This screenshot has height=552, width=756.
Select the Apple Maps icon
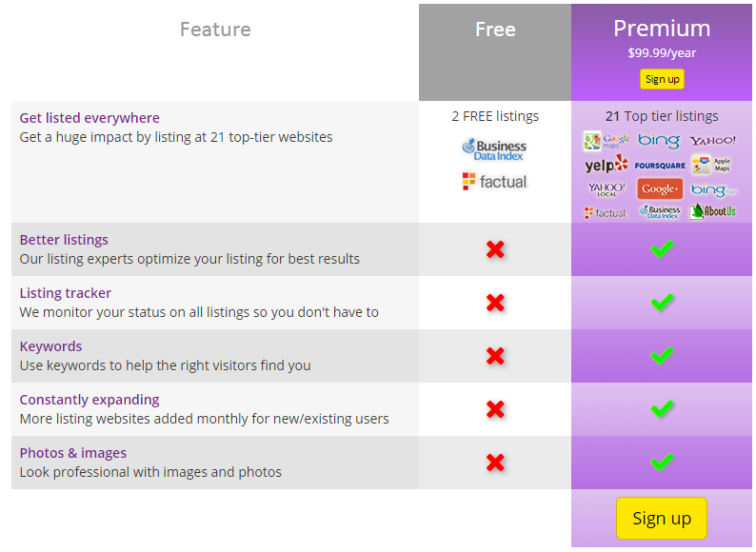711,165
